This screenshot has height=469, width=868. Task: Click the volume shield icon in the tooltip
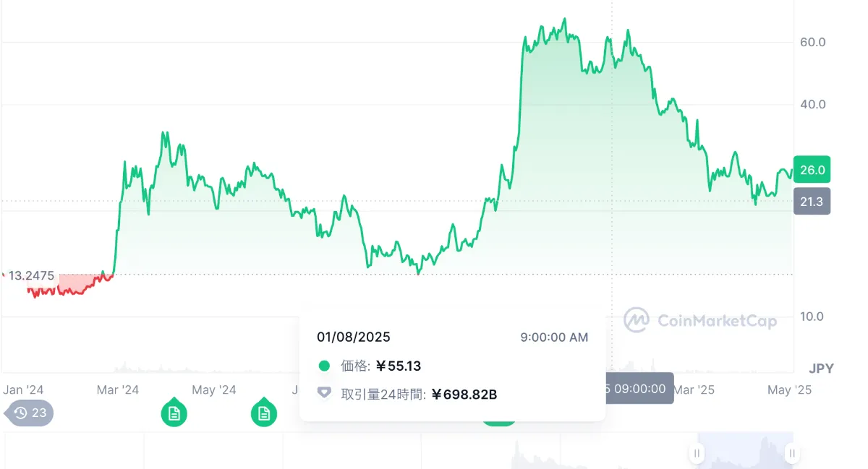325,393
